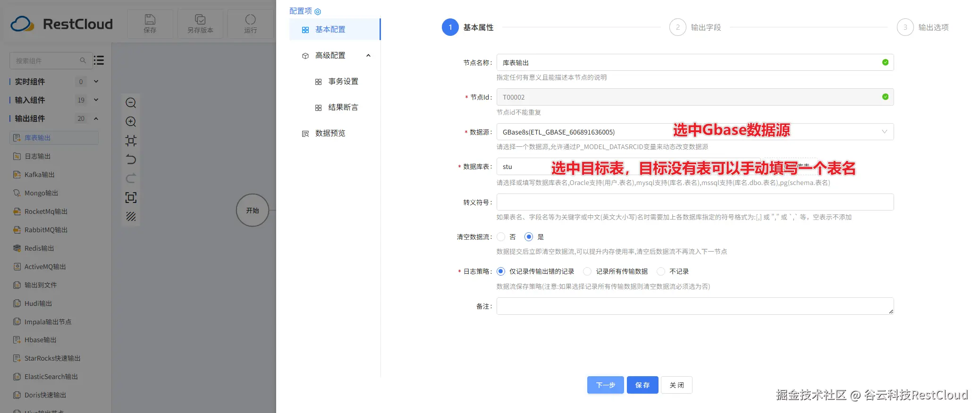Select the 库表输出 component
Image resolution: width=980 pixels, height=413 pixels.
(54, 138)
